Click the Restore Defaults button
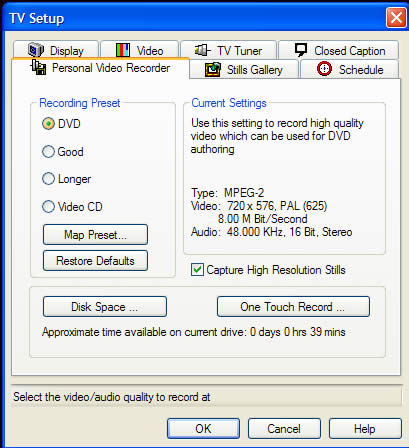This screenshot has height=448, width=409. click(x=95, y=261)
